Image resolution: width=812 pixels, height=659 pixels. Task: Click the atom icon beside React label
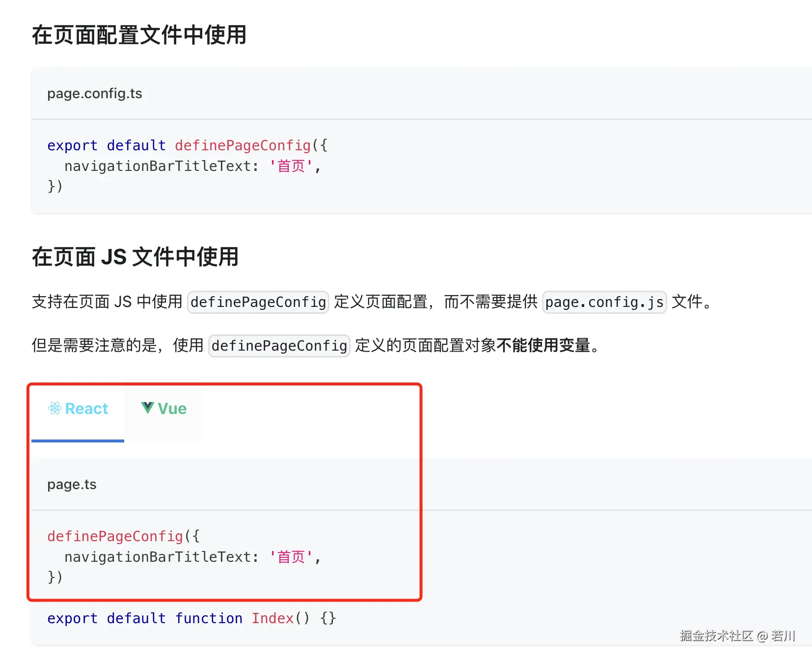[54, 408]
